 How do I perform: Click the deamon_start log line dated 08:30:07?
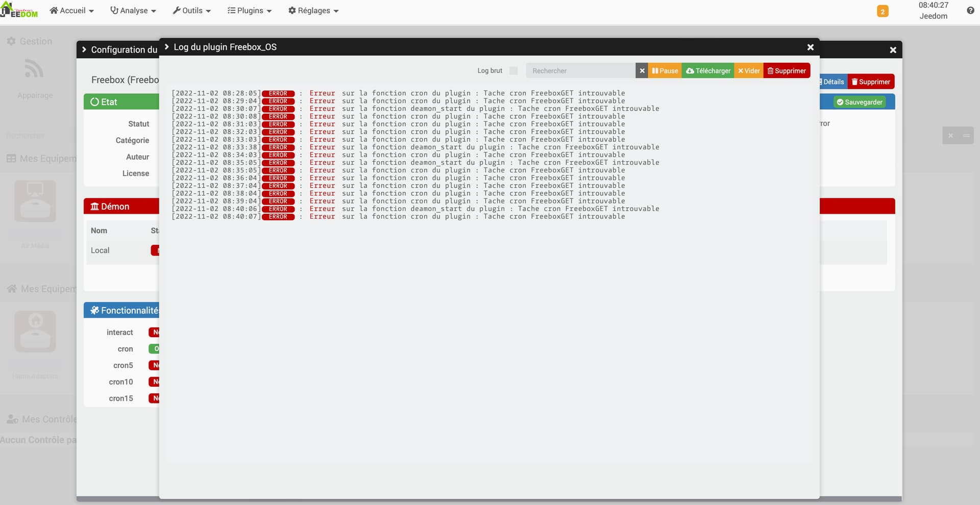coord(415,109)
